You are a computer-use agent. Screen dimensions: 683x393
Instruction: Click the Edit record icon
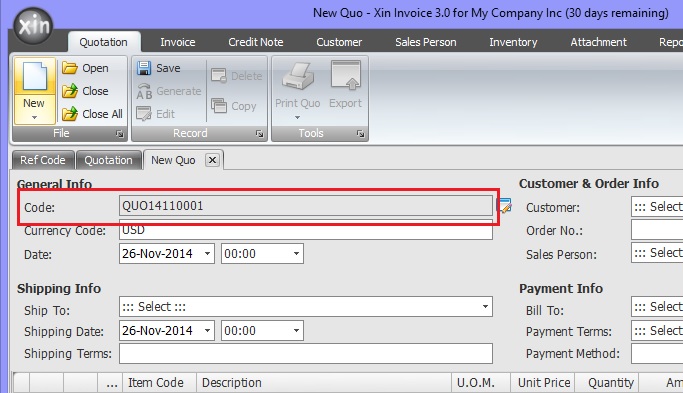[x=144, y=114]
